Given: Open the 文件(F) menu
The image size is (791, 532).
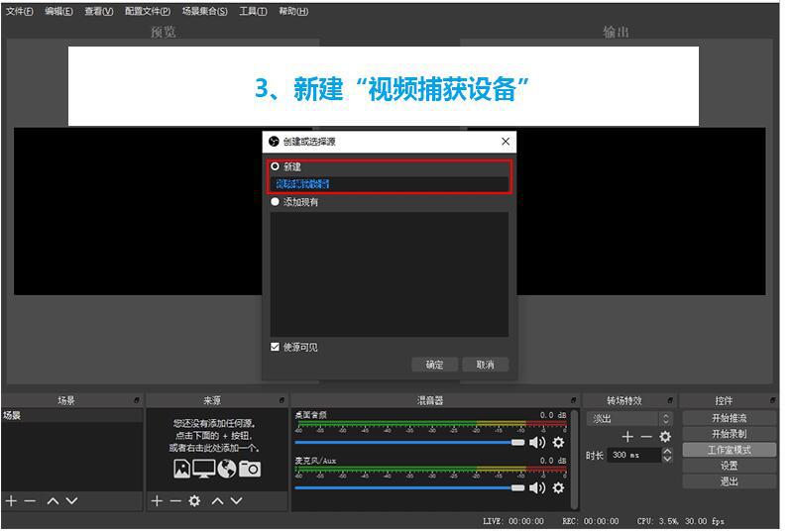Looking at the screenshot, I should click(19, 11).
